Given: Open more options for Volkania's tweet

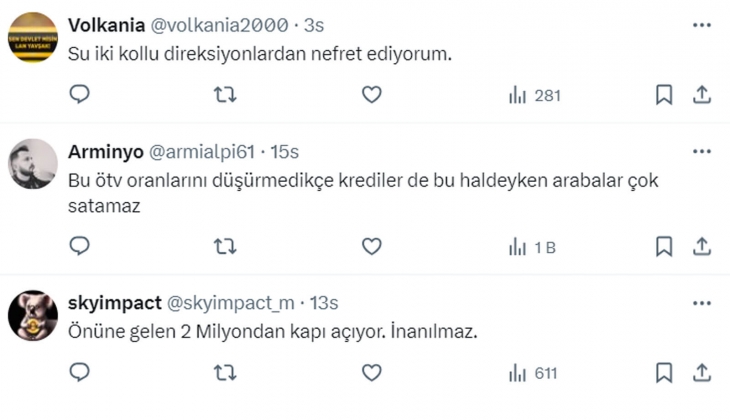Looking at the screenshot, I should 701,22.
